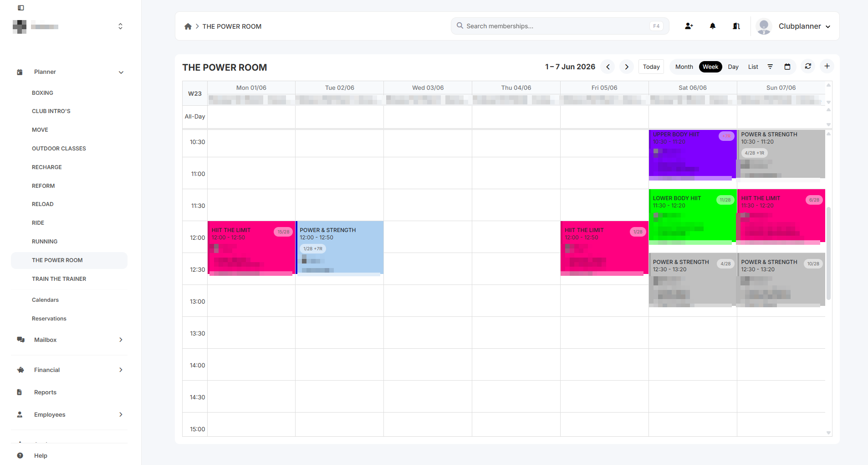The height and width of the screenshot is (465, 868).
Task: Click the Mailbox chat icon
Action: tap(20, 340)
